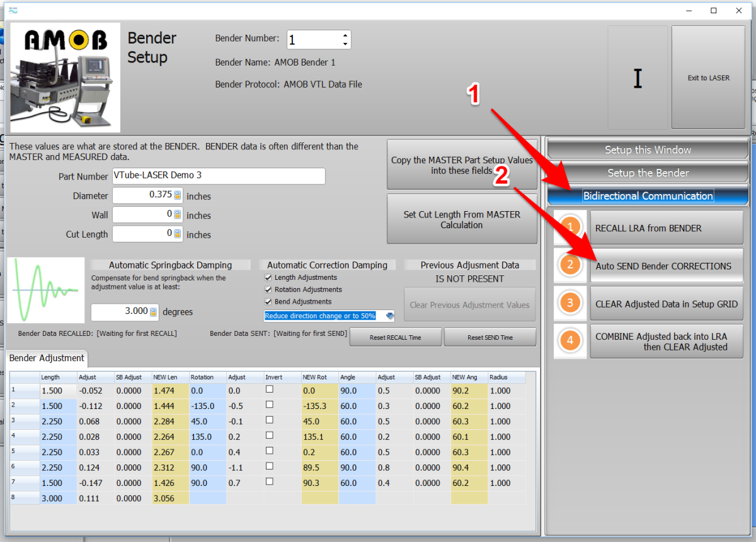Image resolution: width=756 pixels, height=542 pixels.
Task: Open calculator icon in Wall field
Action: [x=178, y=215]
